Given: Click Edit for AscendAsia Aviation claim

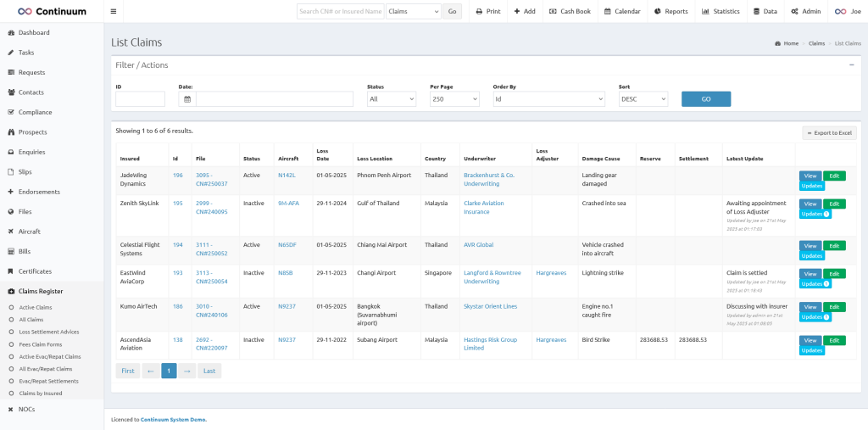Looking at the screenshot, I should pos(834,340).
